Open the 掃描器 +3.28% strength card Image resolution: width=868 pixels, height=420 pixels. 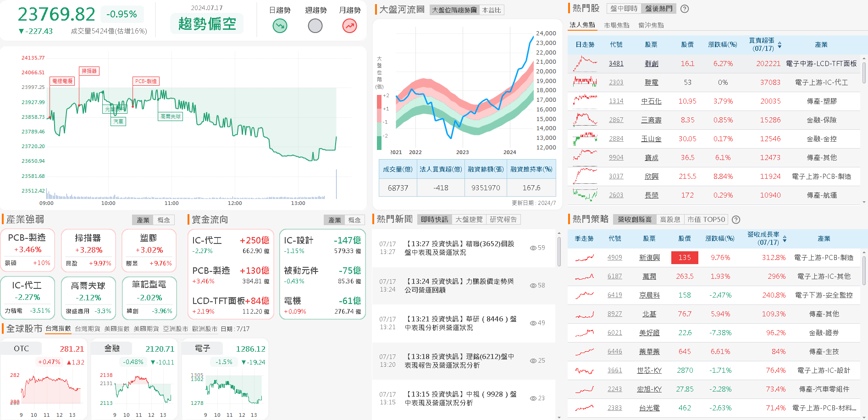(88, 250)
